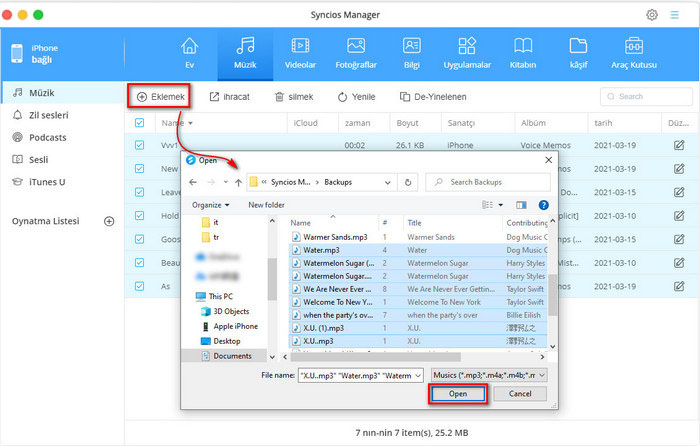Toggle checkbox for the Hold row
The image size is (700, 446).
139,216
